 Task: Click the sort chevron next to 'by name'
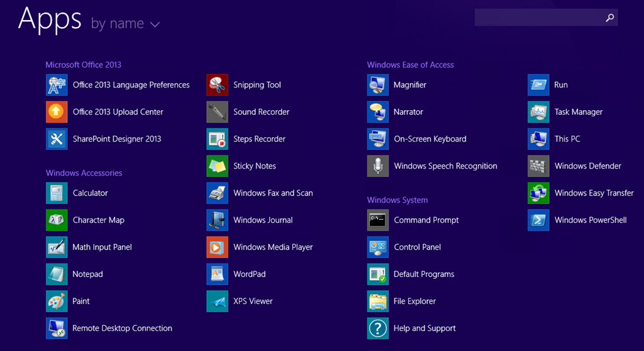tap(155, 25)
